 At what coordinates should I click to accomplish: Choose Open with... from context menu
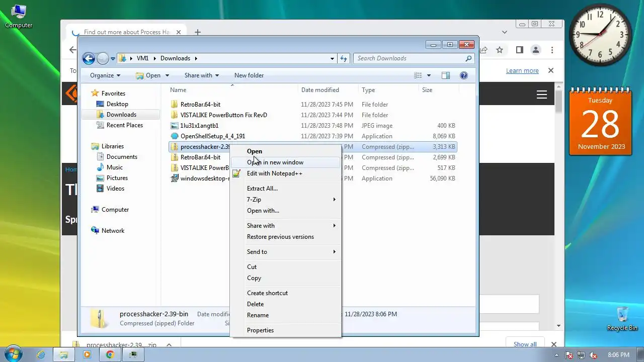point(285,211)
